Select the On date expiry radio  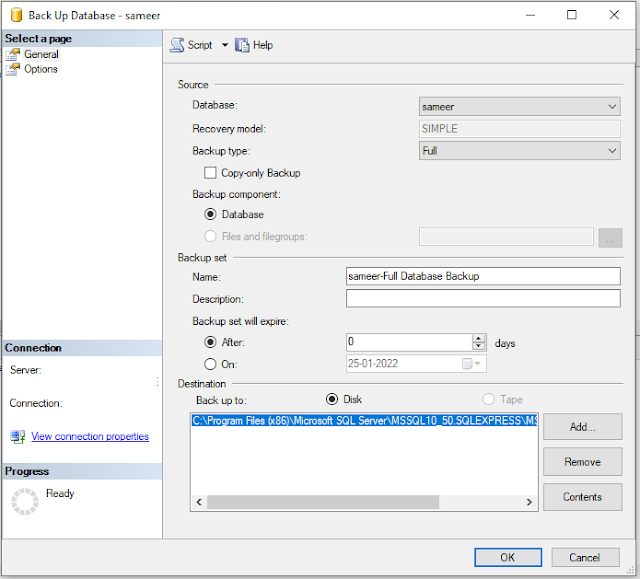click(210, 364)
